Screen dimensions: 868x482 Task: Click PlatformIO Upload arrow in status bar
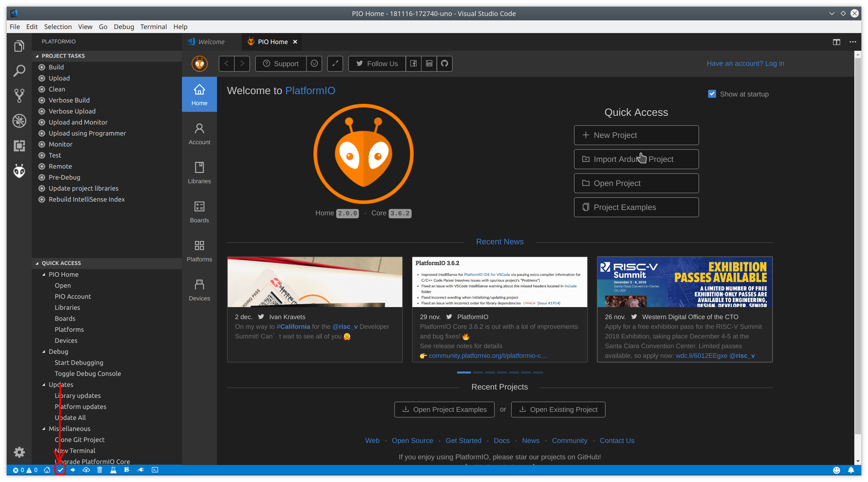tap(73, 470)
